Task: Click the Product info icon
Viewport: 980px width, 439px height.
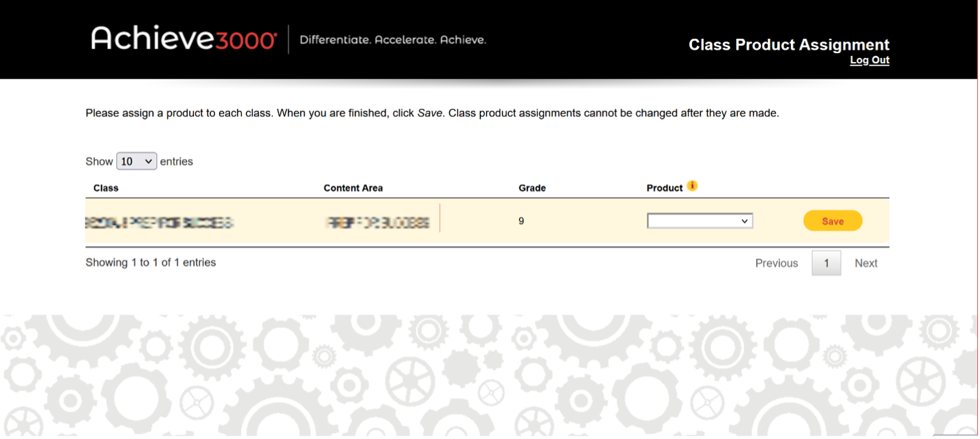Action: [692, 185]
